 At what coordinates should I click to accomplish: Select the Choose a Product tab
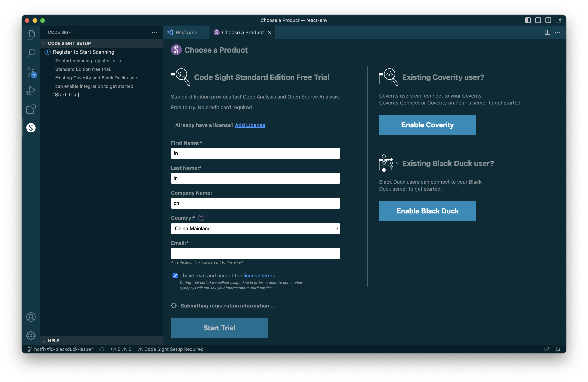(242, 32)
